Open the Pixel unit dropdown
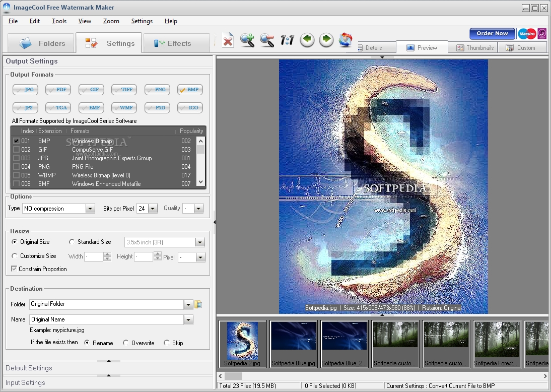 [x=200, y=257]
